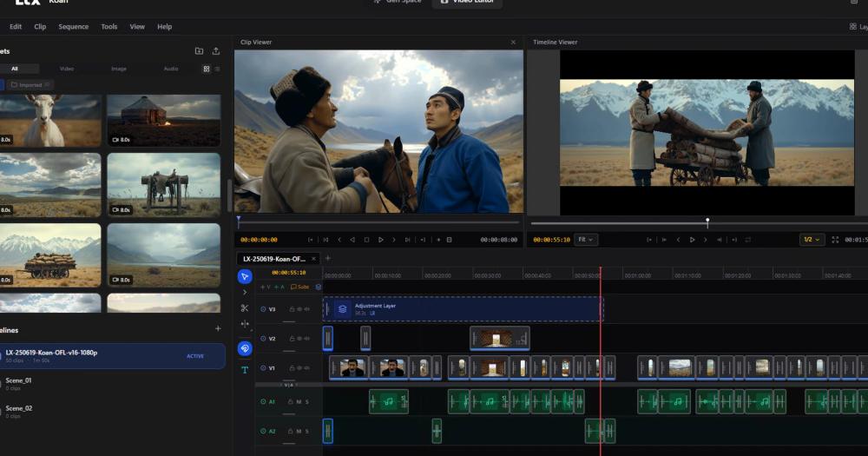Select the slip tool below the scissors
The height and width of the screenshot is (456, 868).
tap(245, 324)
